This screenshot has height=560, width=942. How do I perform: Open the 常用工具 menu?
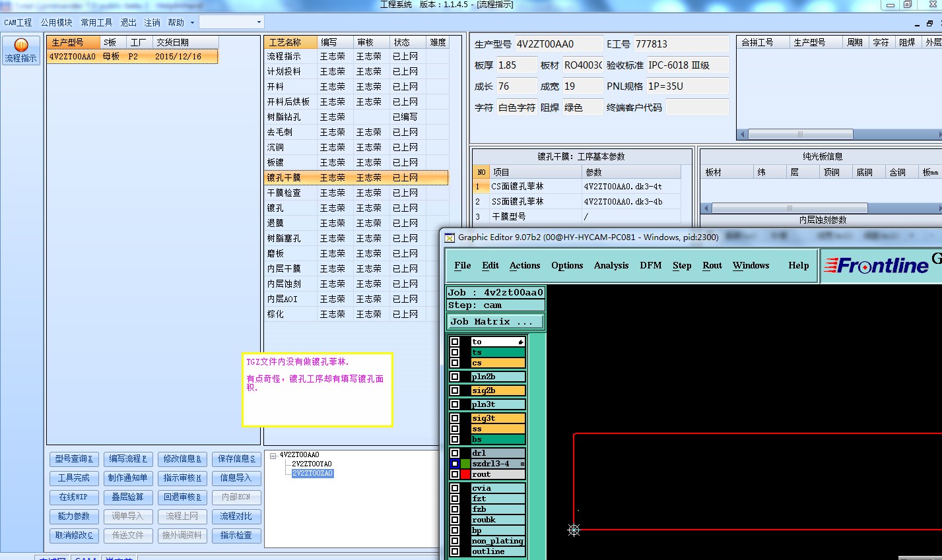coord(96,22)
